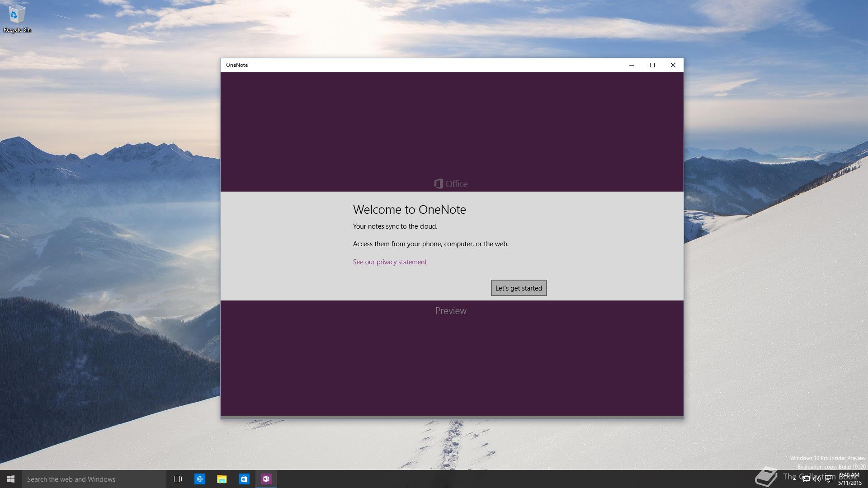Viewport: 868px width, 488px height.
Task: Open Task View from the taskbar
Action: pos(177,479)
